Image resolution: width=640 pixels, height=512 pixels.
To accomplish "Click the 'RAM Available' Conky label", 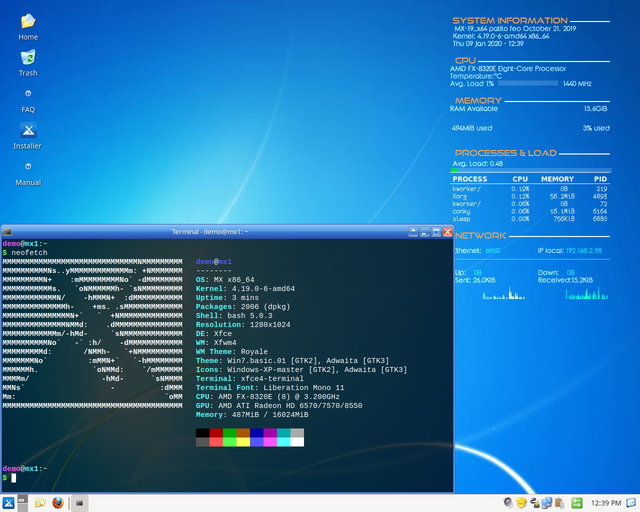I will click(474, 109).
